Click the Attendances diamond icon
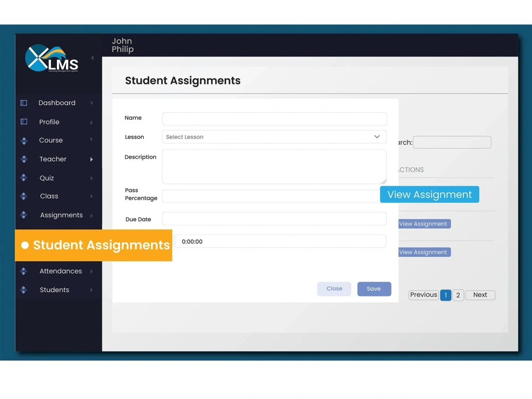The width and height of the screenshot is (532, 399). [x=24, y=271]
